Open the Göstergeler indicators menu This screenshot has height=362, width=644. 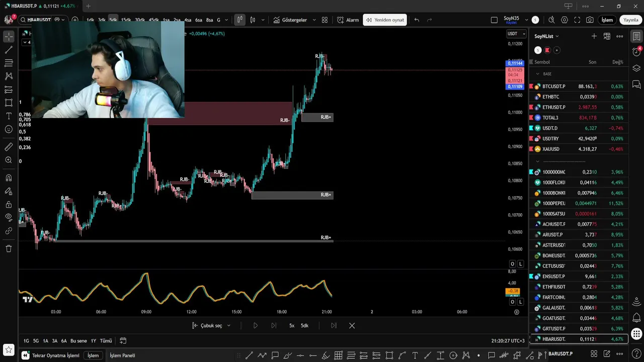[x=290, y=20]
